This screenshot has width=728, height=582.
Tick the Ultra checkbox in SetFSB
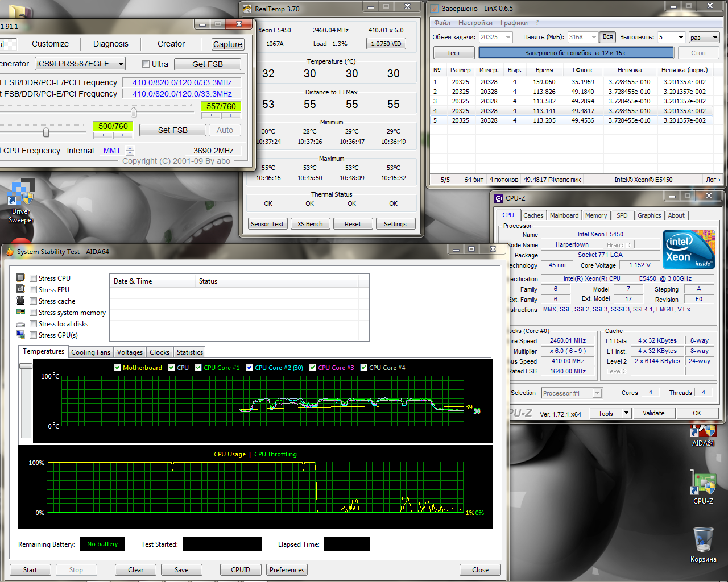click(146, 64)
